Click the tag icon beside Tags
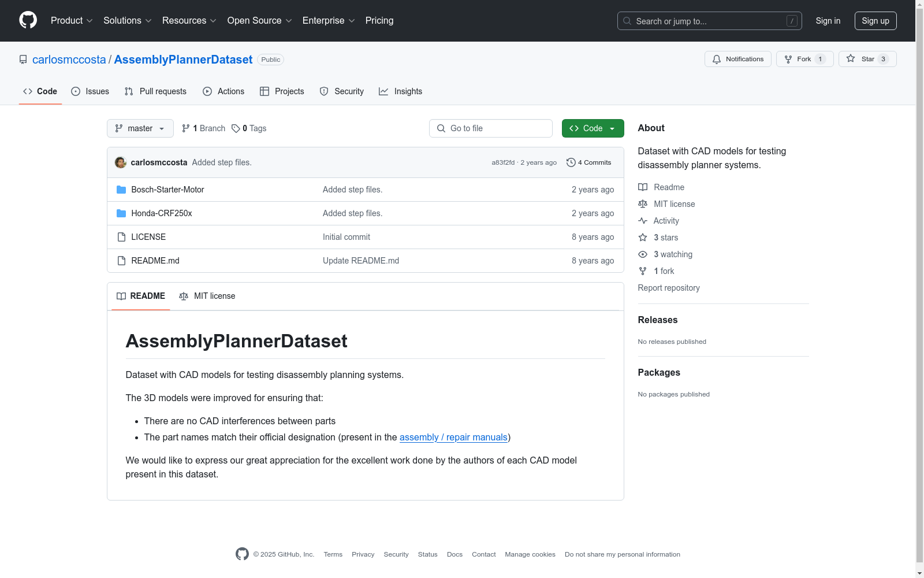The height and width of the screenshot is (578, 924). pyautogui.click(x=236, y=128)
